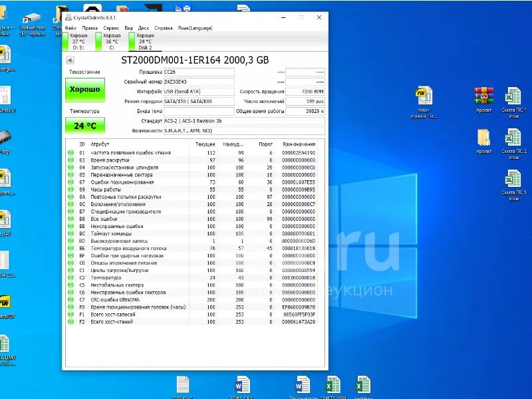Select the Excel file Смета ПС 2 этаж
The image size is (532, 399).
click(x=513, y=144)
